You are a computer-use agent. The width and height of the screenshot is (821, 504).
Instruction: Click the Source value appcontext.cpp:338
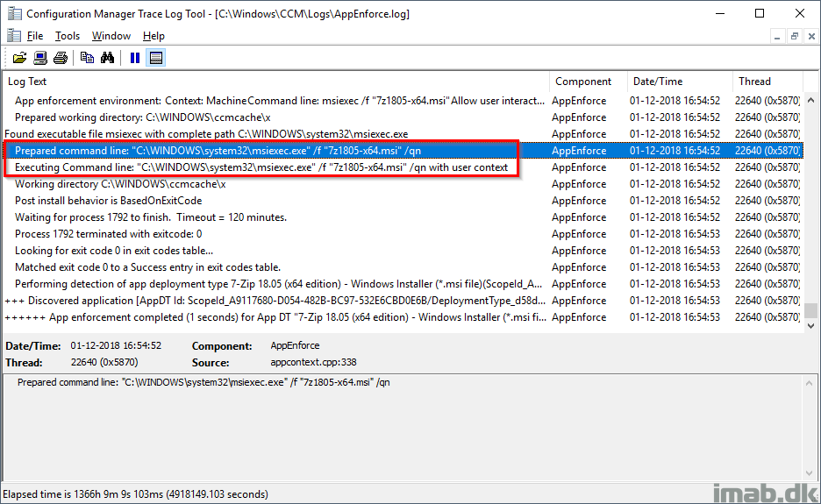click(313, 362)
